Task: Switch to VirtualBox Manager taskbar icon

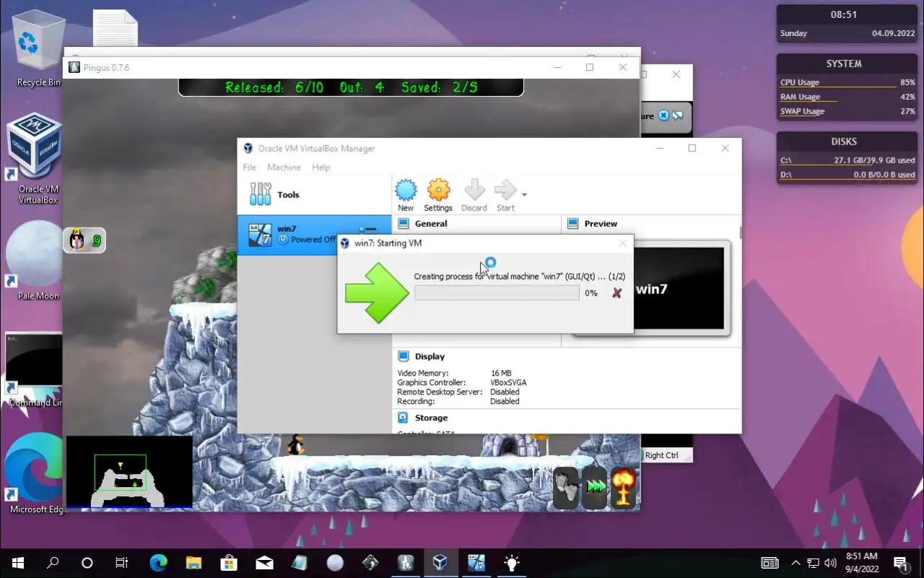Action: pos(441,563)
